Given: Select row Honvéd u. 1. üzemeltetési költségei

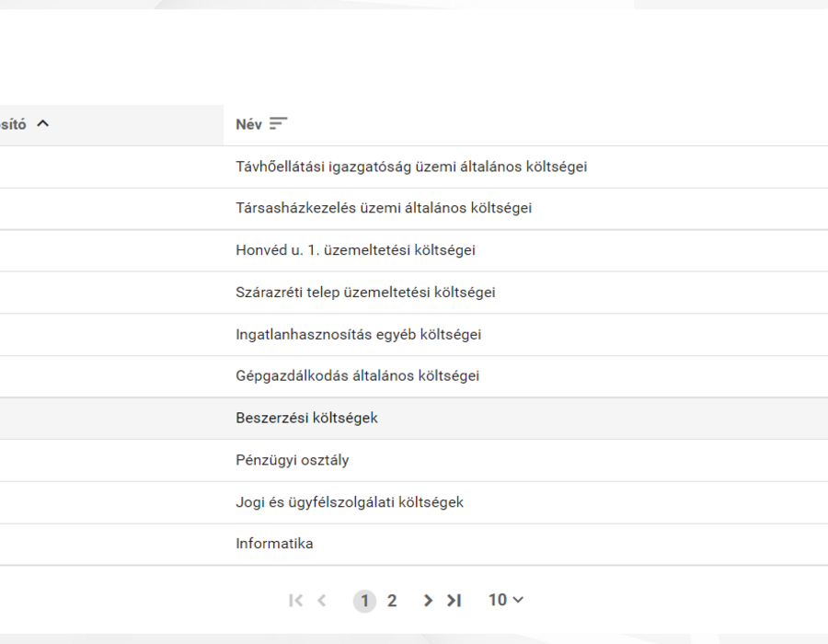Looking at the screenshot, I should tap(414, 250).
